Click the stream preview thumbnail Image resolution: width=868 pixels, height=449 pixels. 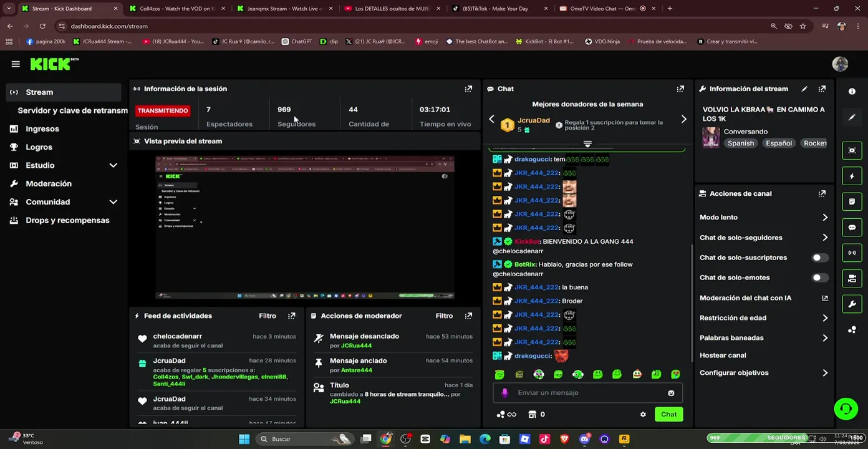coord(305,227)
